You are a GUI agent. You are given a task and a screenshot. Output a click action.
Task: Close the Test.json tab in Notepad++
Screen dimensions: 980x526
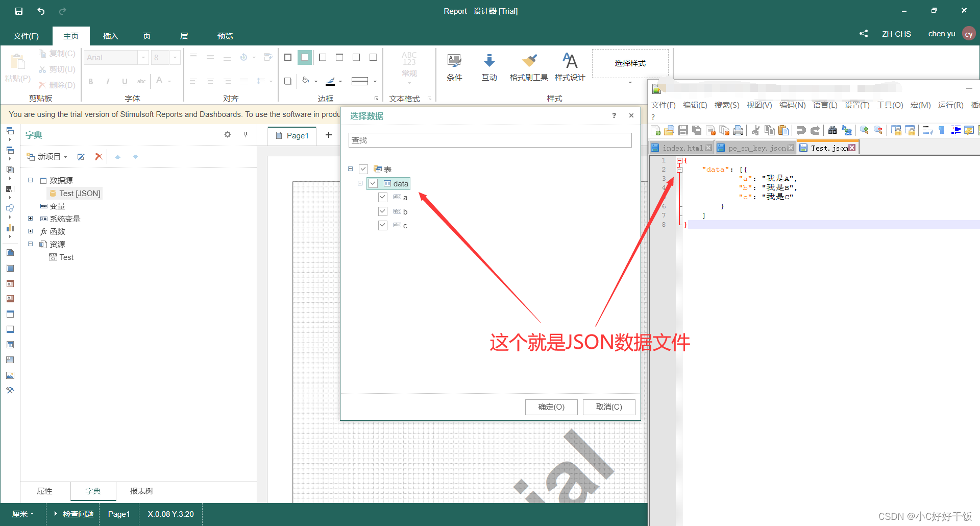click(852, 148)
